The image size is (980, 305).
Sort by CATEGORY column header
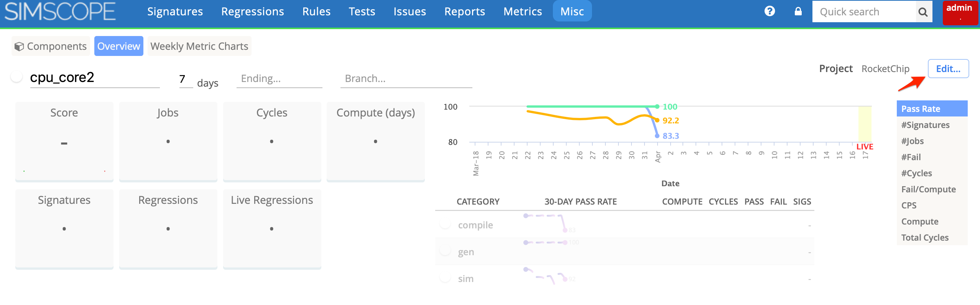tap(478, 202)
